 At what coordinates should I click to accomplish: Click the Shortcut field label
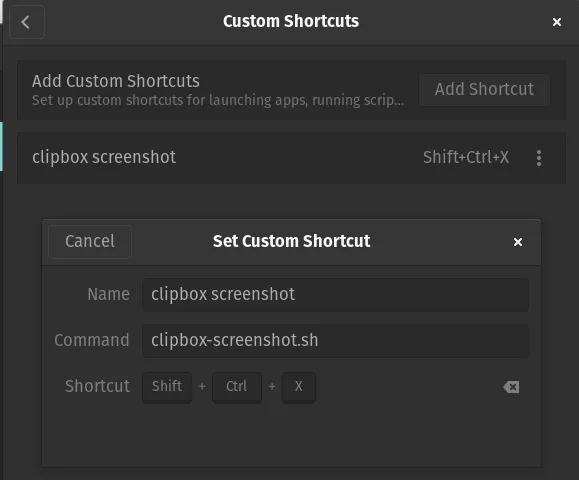(x=97, y=387)
